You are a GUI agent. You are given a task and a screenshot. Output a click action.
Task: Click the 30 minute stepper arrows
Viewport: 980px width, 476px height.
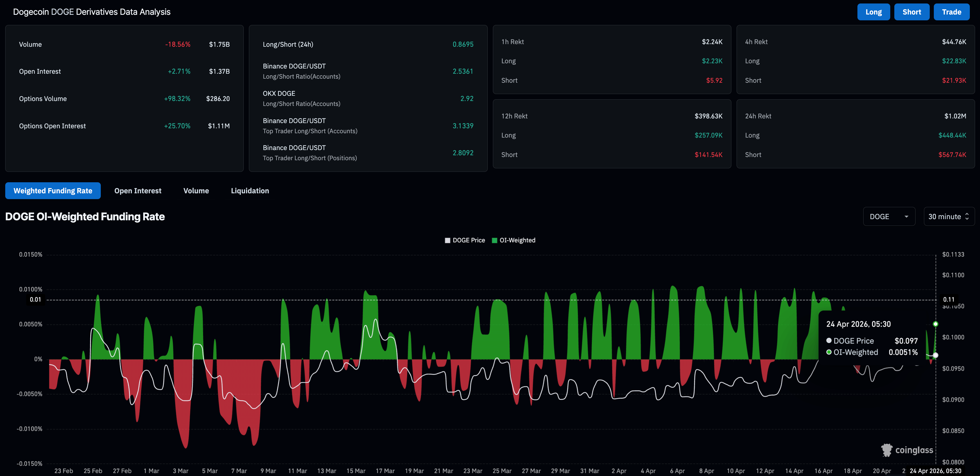[967, 217]
